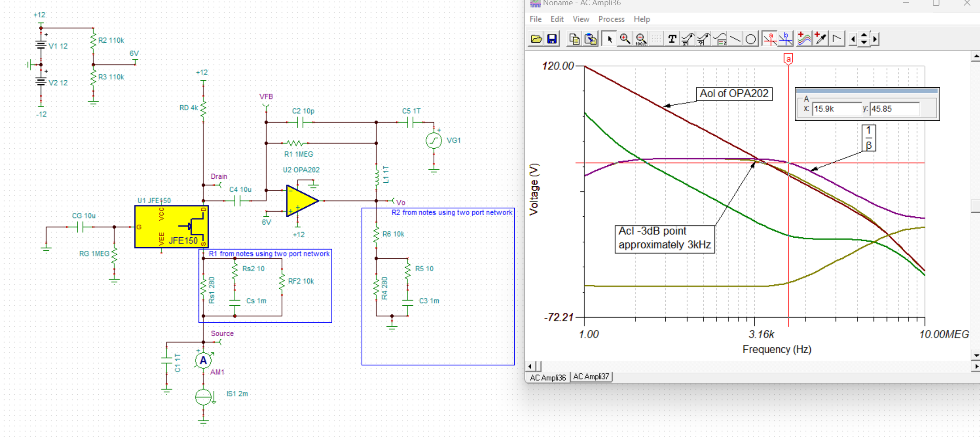Maximize the AC Ampli36 diagram window
The width and height of the screenshot is (980, 437).
936,3
